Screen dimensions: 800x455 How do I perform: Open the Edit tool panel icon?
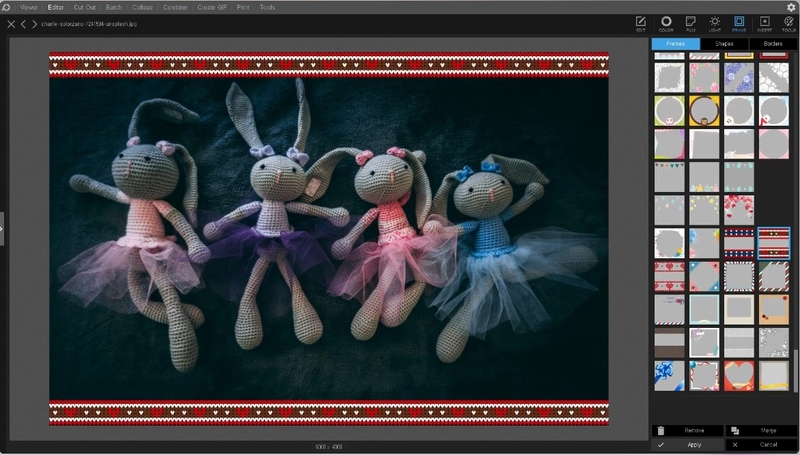[641, 22]
